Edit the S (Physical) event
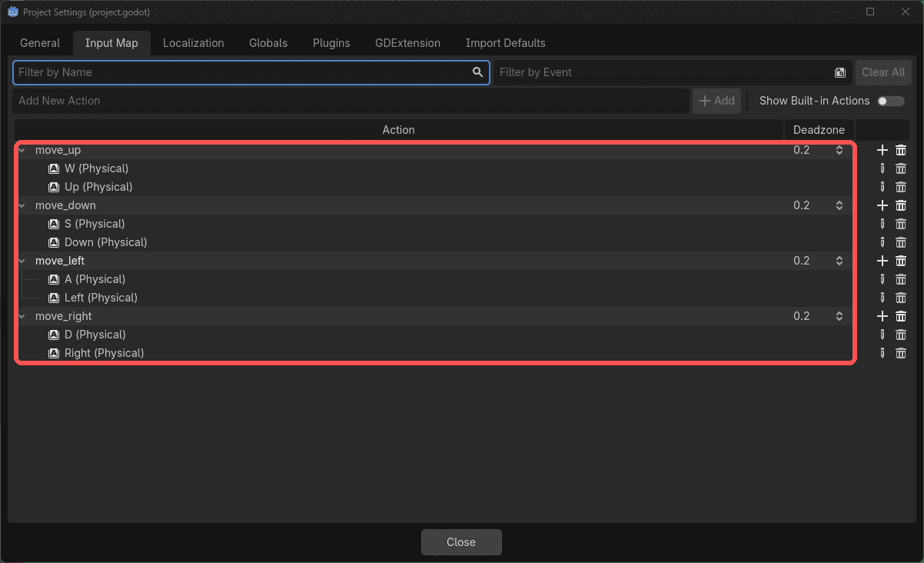 click(882, 224)
